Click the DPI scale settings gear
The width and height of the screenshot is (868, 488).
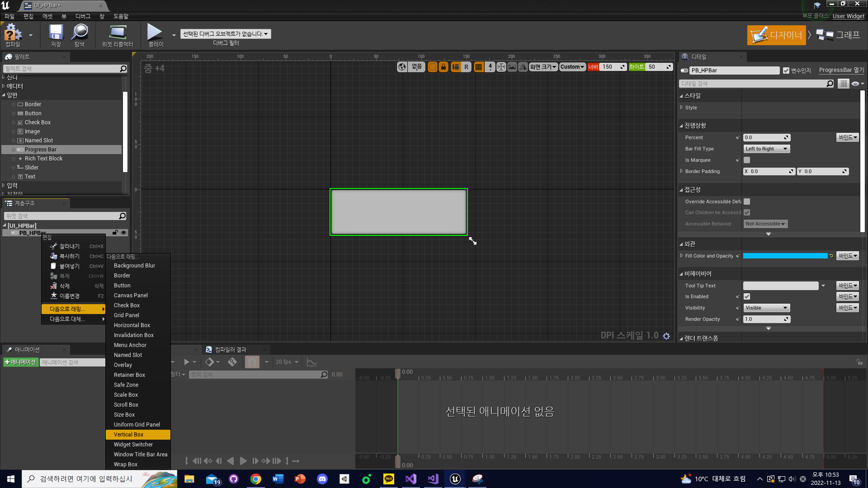(666, 336)
